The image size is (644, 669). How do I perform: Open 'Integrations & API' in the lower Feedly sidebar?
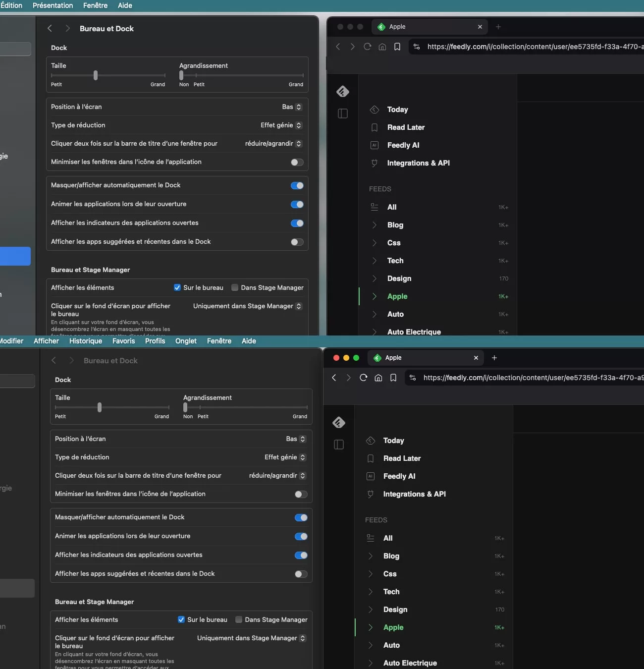pyautogui.click(x=415, y=494)
